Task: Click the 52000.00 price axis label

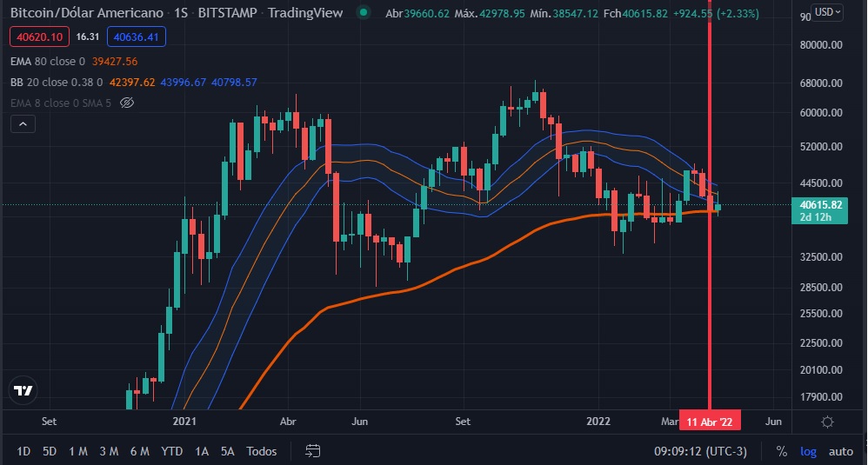Action: [x=821, y=147]
